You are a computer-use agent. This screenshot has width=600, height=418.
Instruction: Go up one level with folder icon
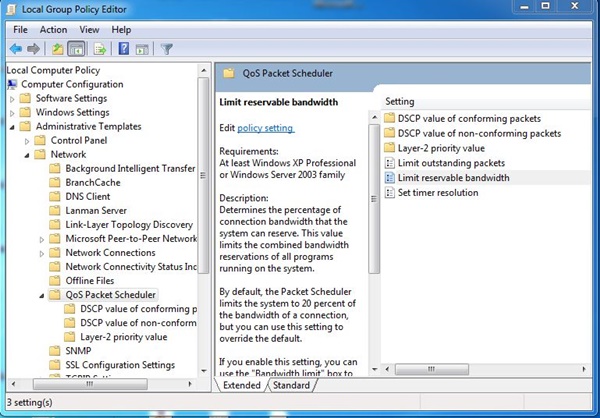pos(58,48)
